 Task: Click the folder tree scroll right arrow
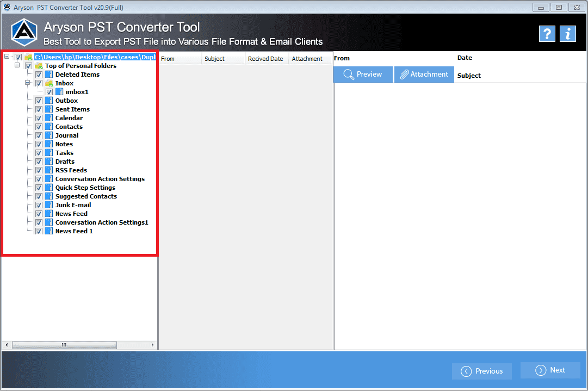(152, 345)
